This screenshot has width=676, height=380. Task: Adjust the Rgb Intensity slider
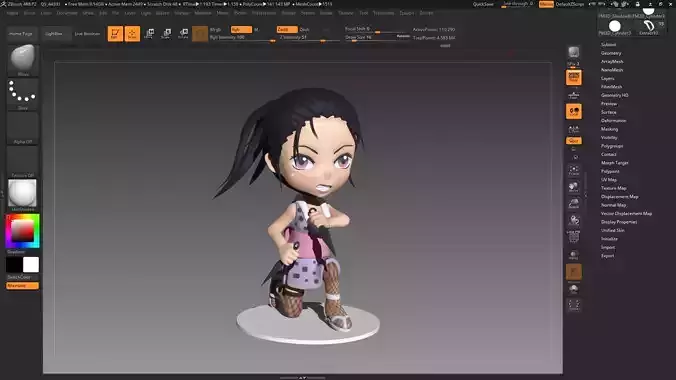tap(243, 38)
